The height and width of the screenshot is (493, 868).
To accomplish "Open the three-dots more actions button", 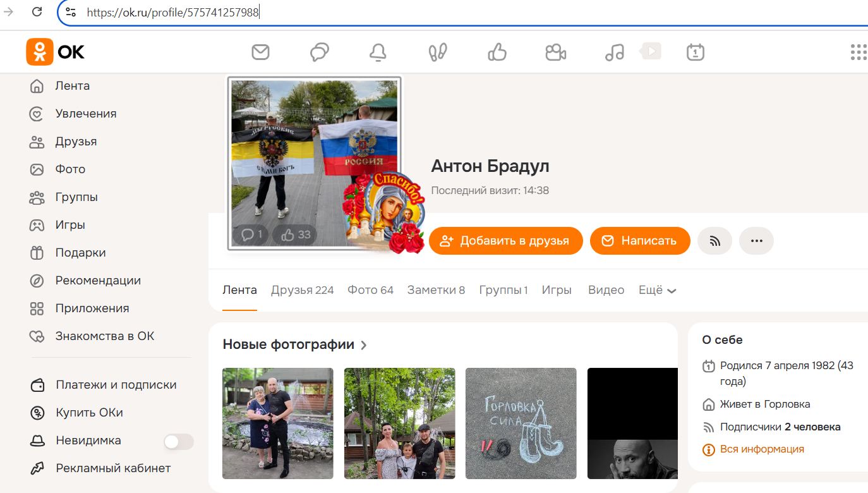I will [x=756, y=241].
